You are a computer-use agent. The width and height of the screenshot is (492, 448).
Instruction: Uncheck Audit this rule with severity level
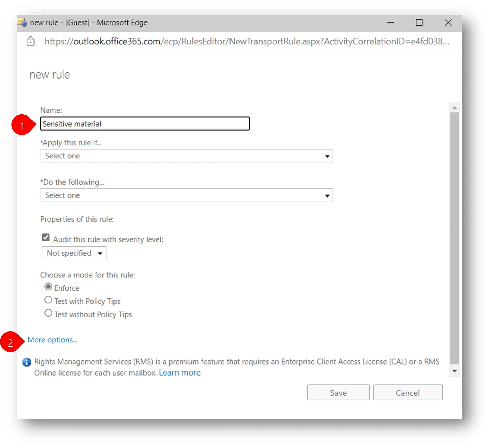point(46,237)
